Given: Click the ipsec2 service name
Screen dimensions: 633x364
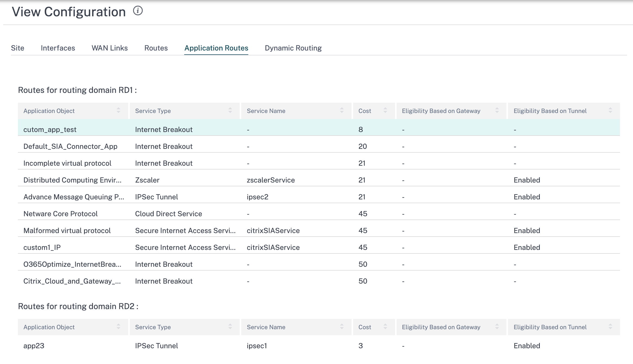Looking at the screenshot, I should (x=258, y=197).
